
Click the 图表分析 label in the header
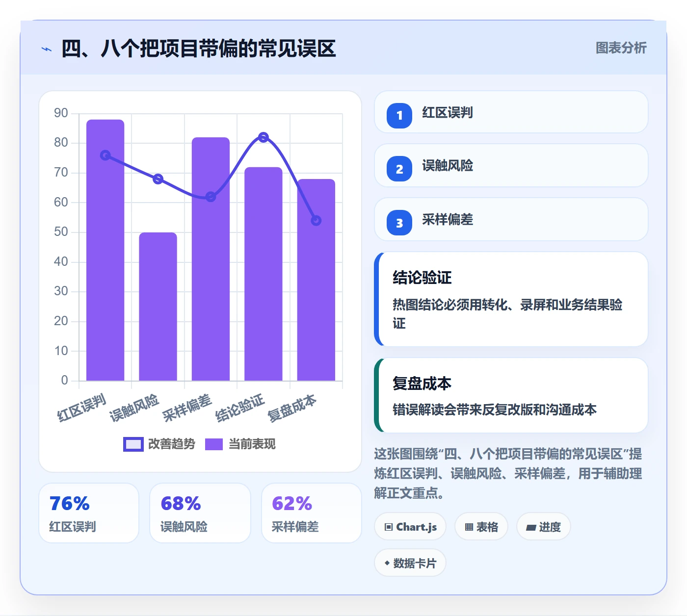621,48
